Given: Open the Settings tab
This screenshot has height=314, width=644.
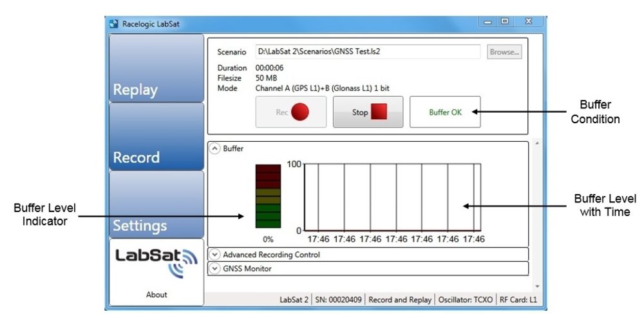Looking at the screenshot, I should click(156, 204).
